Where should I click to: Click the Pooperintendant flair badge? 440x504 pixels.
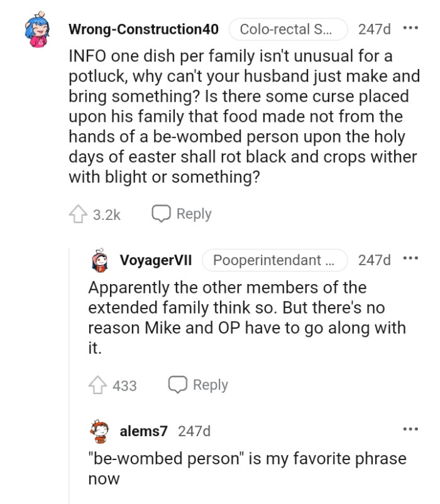pos(275,260)
